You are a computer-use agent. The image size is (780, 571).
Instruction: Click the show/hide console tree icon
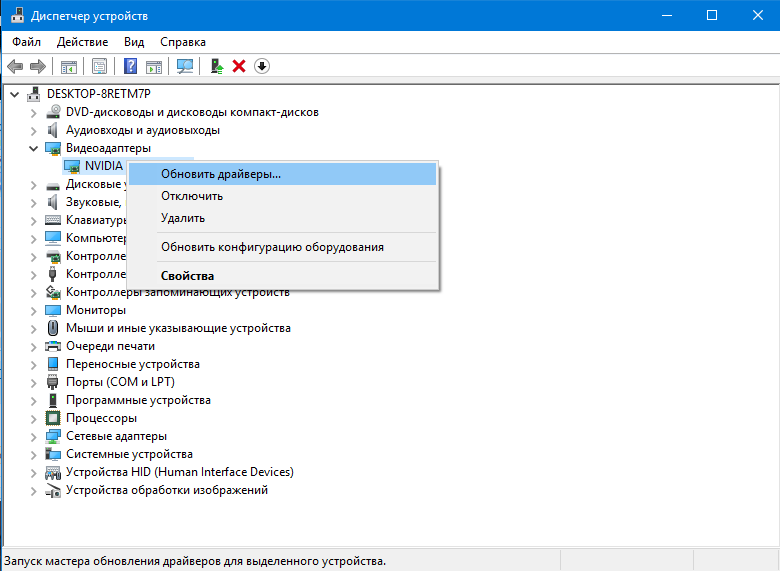point(69,66)
